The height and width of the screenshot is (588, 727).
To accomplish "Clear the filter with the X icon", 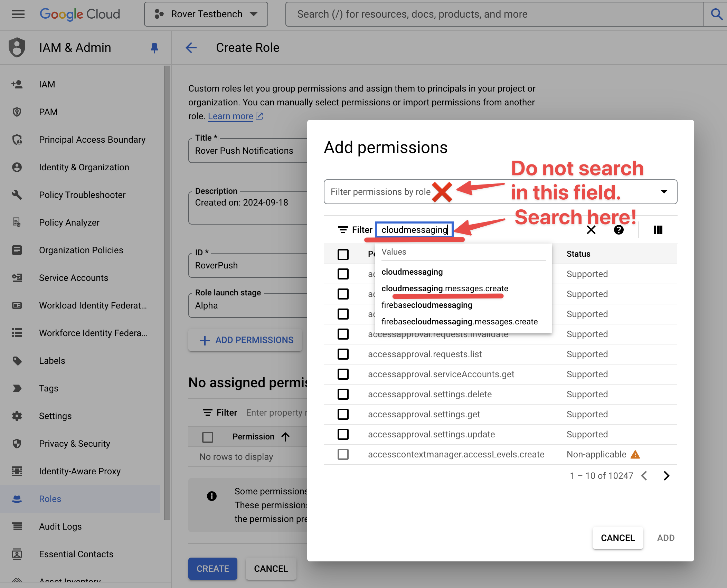I will pos(591,230).
